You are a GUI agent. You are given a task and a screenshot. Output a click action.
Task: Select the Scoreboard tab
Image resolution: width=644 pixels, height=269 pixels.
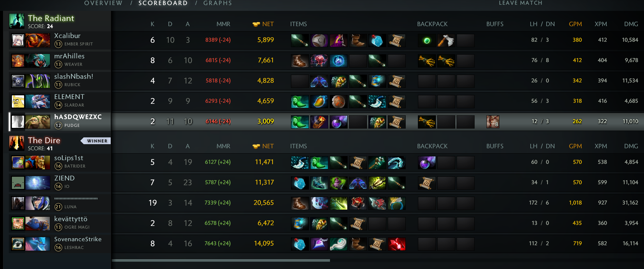click(x=163, y=3)
